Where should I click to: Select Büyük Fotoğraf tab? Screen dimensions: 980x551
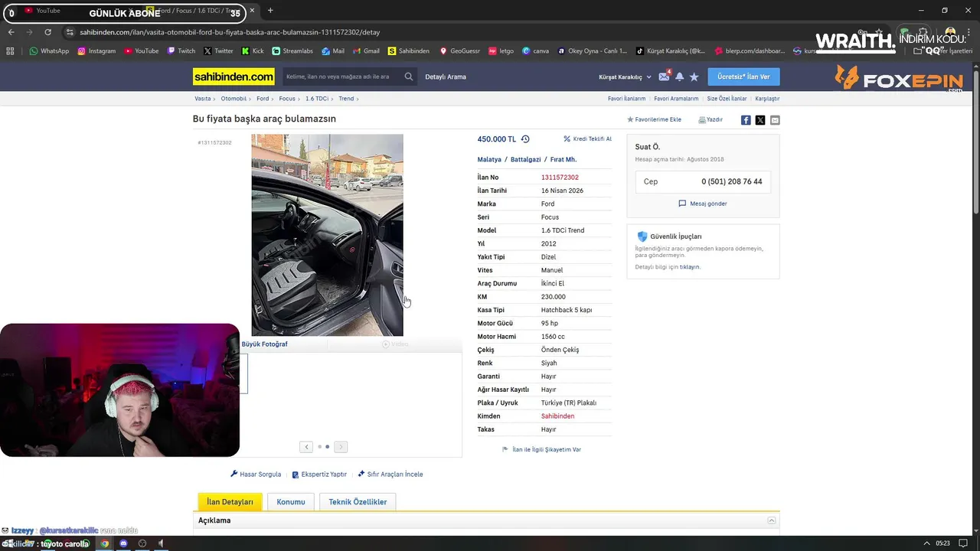coord(265,344)
